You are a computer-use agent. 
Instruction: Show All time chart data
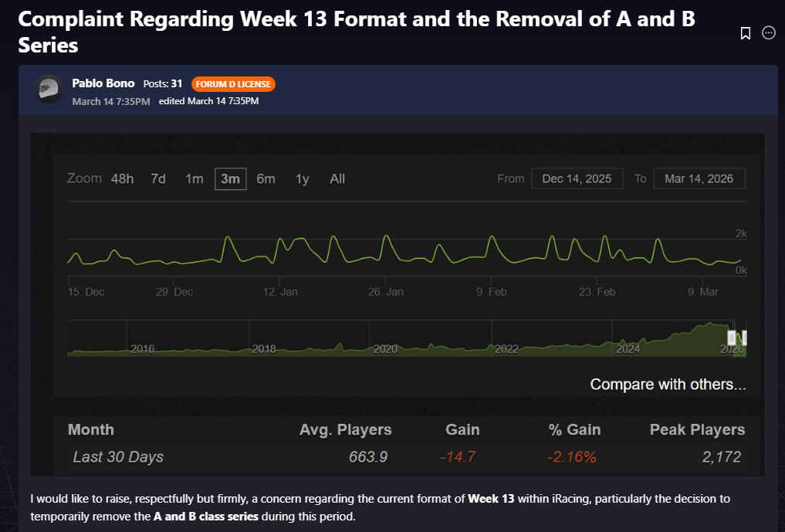point(337,179)
